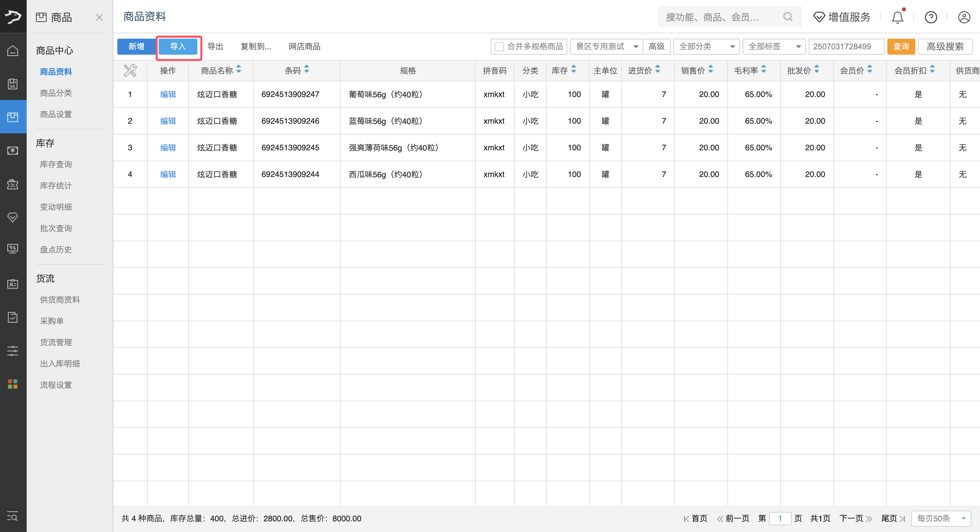Open 变动明细 in the side menu
The width and height of the screenshot is (980, 532).
[56, 207]
